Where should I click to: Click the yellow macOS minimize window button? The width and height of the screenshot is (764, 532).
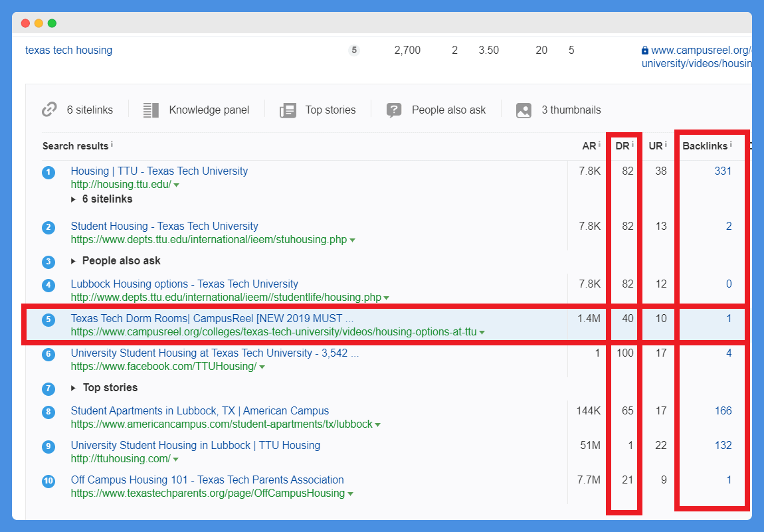point(39,23)
